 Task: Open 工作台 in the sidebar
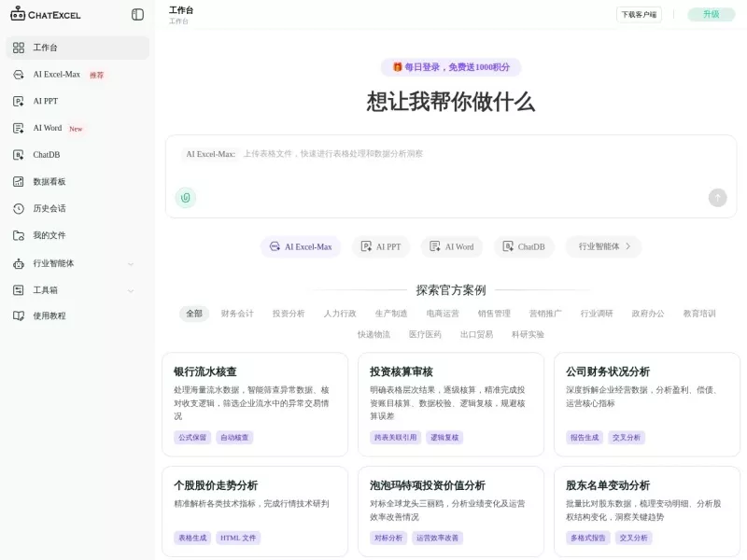click(x=78, y=48)
